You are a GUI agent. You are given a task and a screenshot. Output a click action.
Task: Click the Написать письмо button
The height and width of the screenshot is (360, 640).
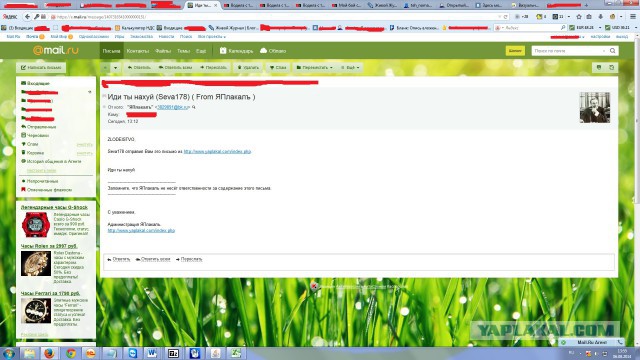click(x=41, y=67)
